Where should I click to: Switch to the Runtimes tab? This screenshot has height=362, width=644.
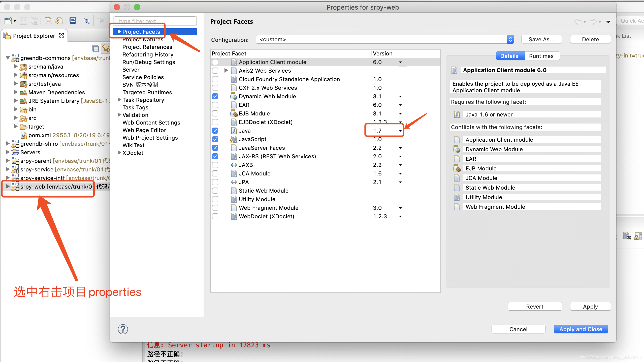541,56
